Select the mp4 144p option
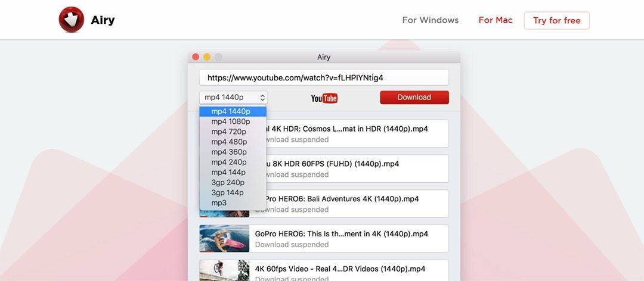 tap(233, 172)
